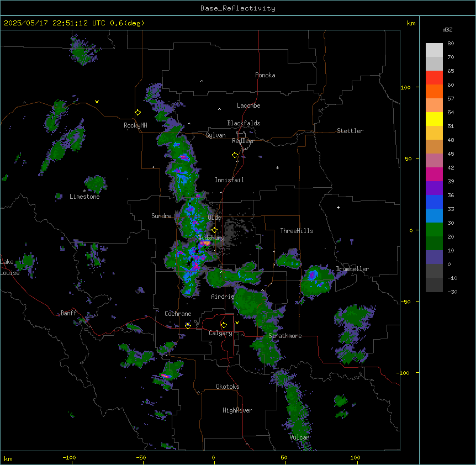Click the intense echo core at Didsbury
The height and width of the screenshot is (465, 476).
[x=205, y=243]
